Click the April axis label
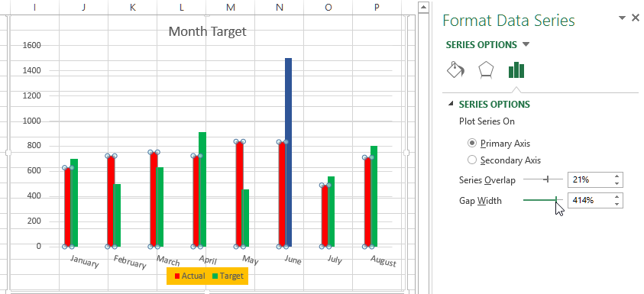The width and height of the screenshot is (644, 294). (208, 260)
